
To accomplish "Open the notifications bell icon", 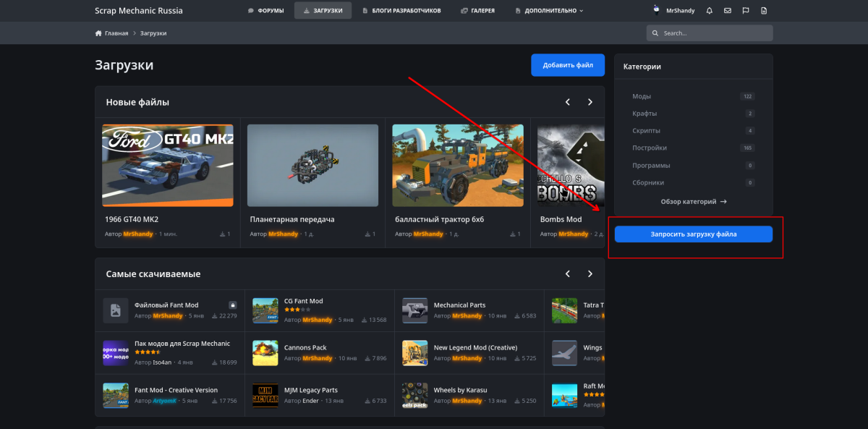I will pyautogui.click(x=709, y=11).
